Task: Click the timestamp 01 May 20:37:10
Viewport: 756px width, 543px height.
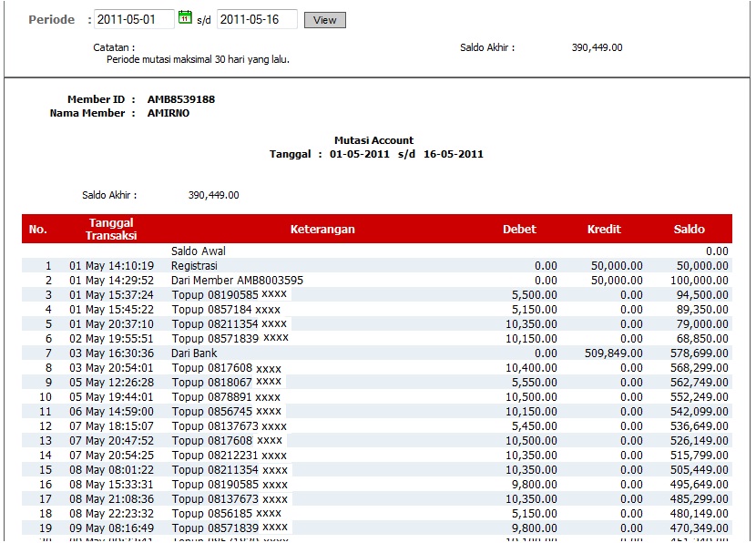Action: pyautogui.click(x=111, y=324)
